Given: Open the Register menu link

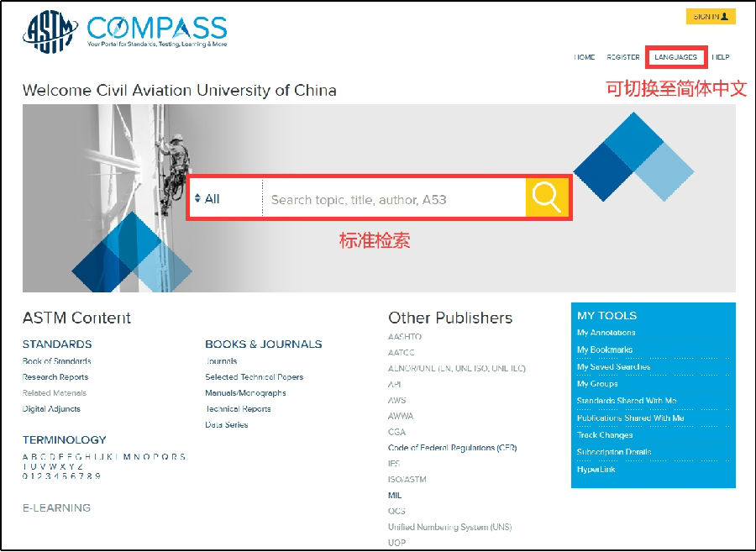Looking at the screenshot, I should tap(623, 57).
